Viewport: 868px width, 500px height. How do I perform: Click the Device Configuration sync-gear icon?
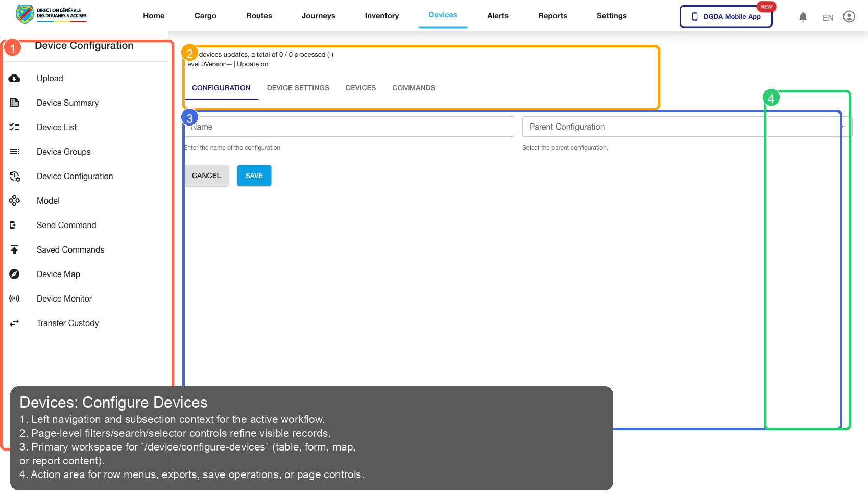(14, 176)
